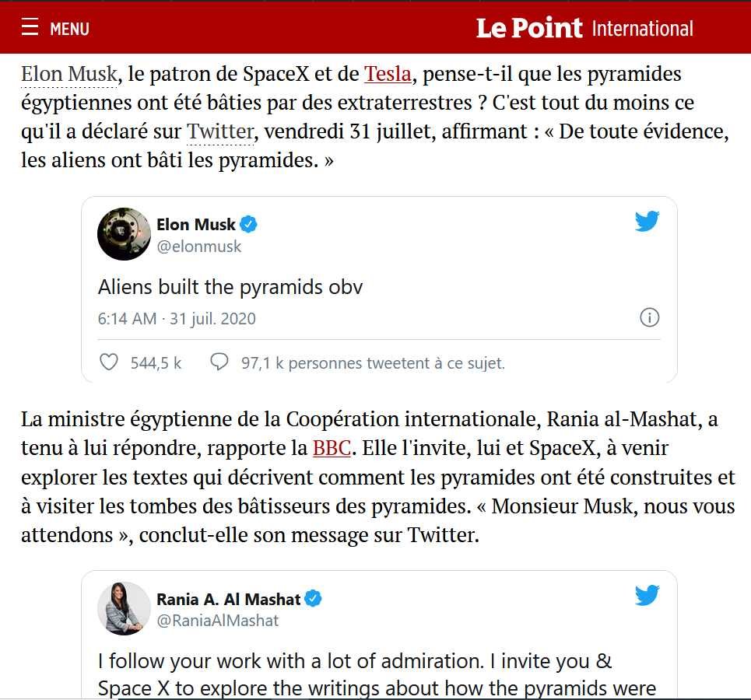Click the info icon on Musk tweet

(649, 317)
